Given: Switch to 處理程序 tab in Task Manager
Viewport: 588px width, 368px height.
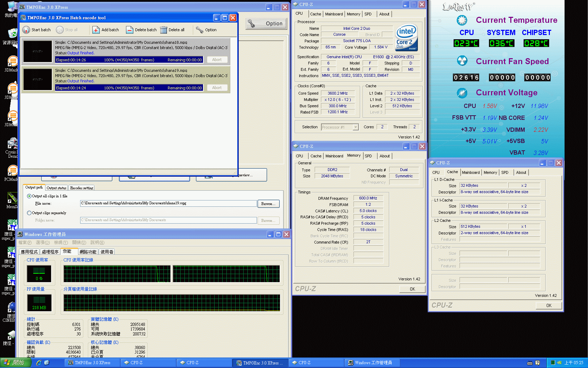Looking at the screenshot, I should point(50,252).
